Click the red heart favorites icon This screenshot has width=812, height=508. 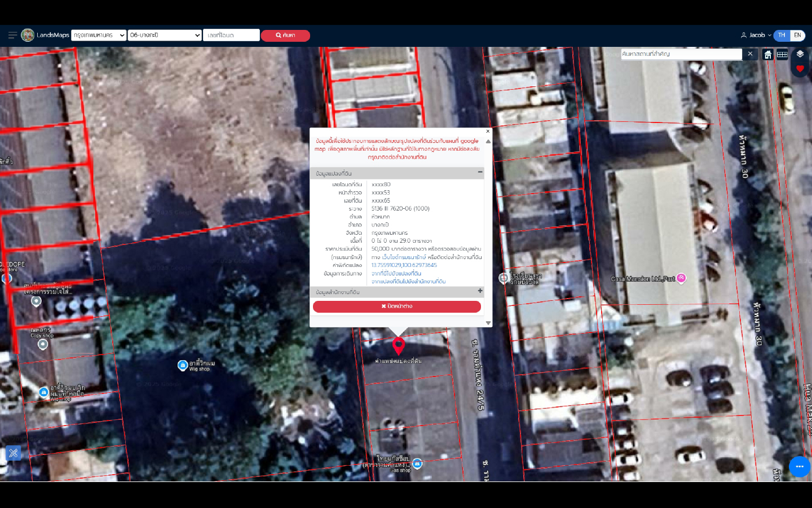pyautogui.click(x=800, y=68)
